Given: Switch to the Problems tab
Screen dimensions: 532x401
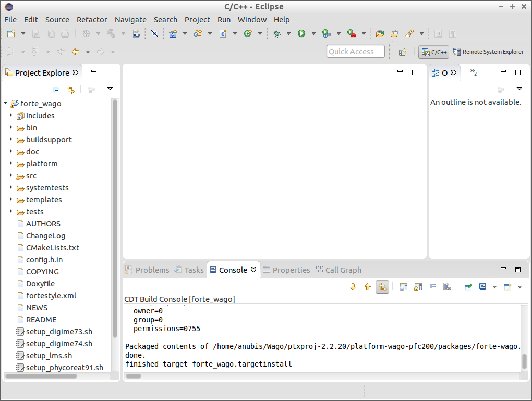Looking at the screenshot, I should [152, 270].
